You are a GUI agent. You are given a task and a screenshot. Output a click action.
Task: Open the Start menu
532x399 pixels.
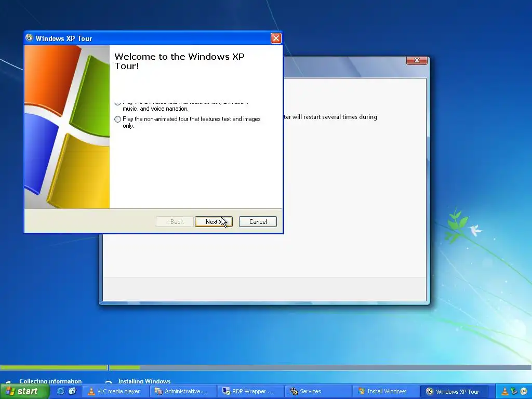point(24,391)
